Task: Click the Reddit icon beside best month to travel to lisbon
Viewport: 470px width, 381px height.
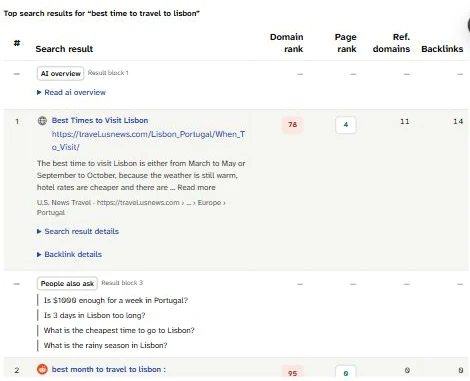Action: tap(42, 369)
